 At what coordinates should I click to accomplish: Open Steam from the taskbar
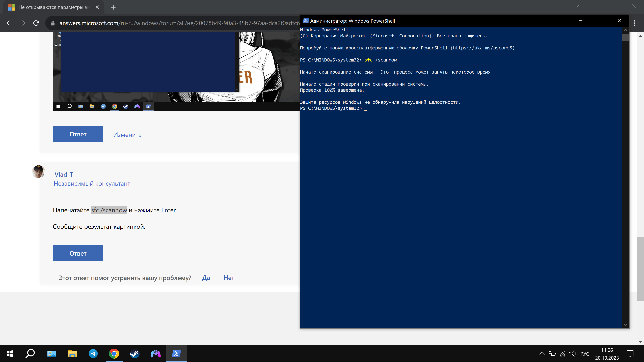tap(135, 353)
